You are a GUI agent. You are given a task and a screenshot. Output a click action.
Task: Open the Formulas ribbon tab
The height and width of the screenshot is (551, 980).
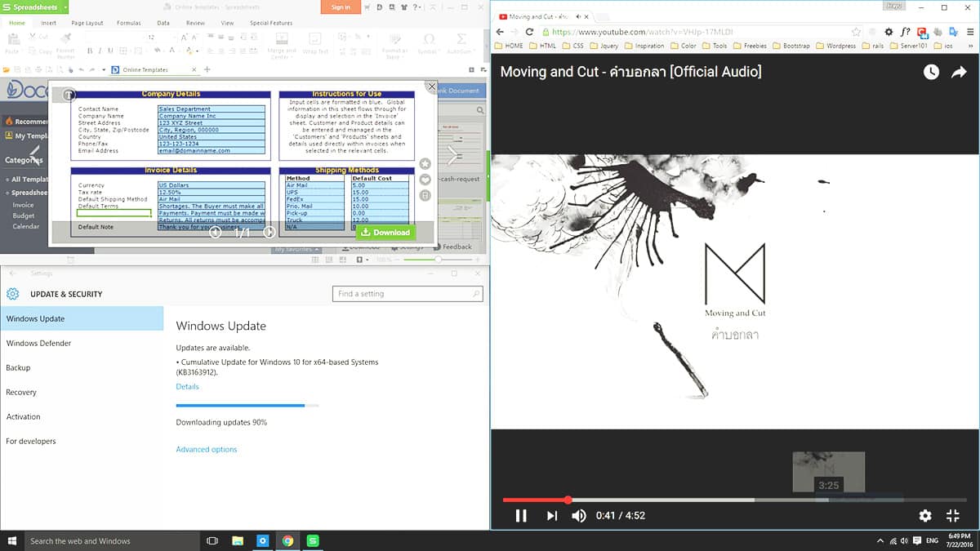128,23
